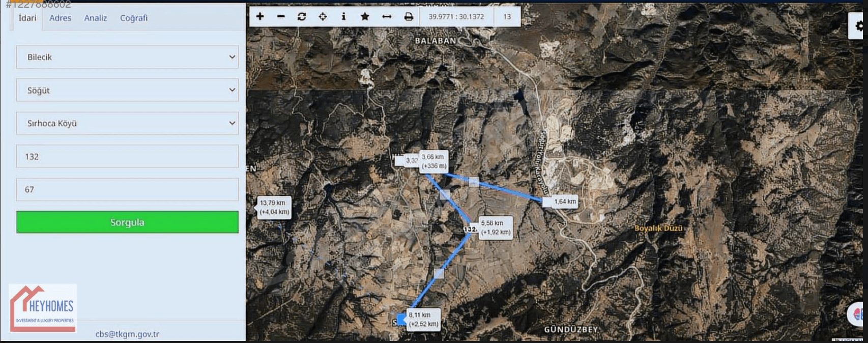
Task: Print the map with the printer icon
Action: [x=409, y=17]
